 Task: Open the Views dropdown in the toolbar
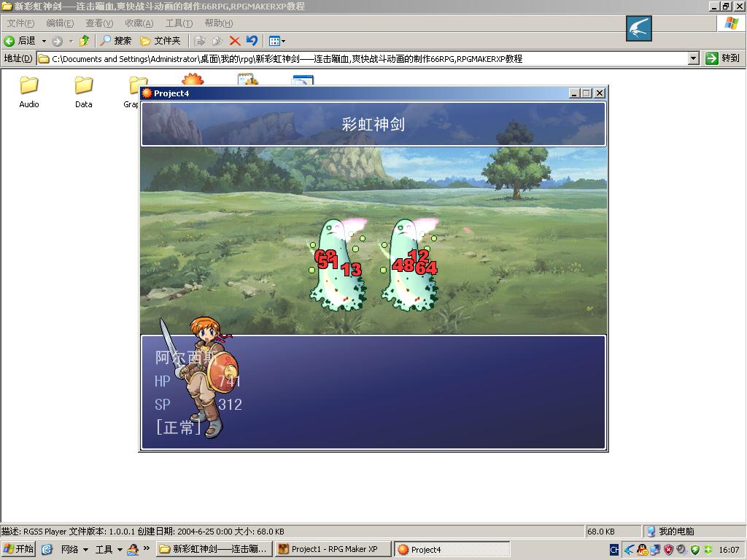(276, 41)
